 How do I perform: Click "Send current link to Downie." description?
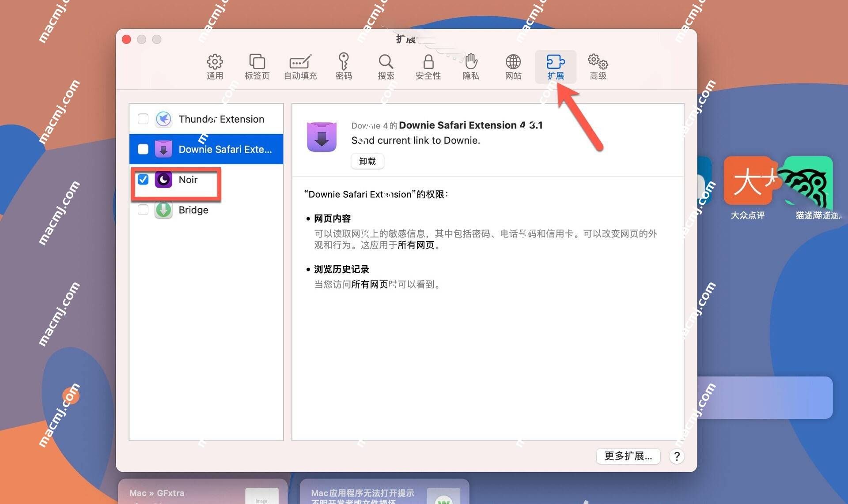point(416,140)
